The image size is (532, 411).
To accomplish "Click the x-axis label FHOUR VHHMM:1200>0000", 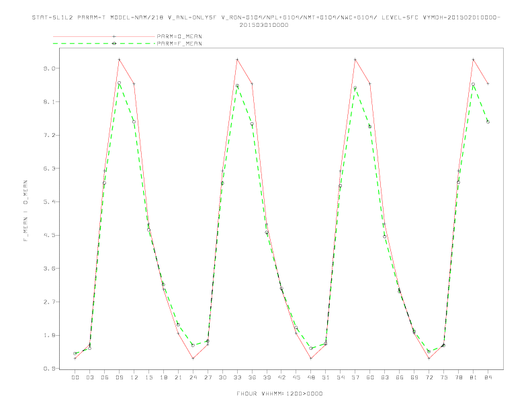I will click(279, 394).
